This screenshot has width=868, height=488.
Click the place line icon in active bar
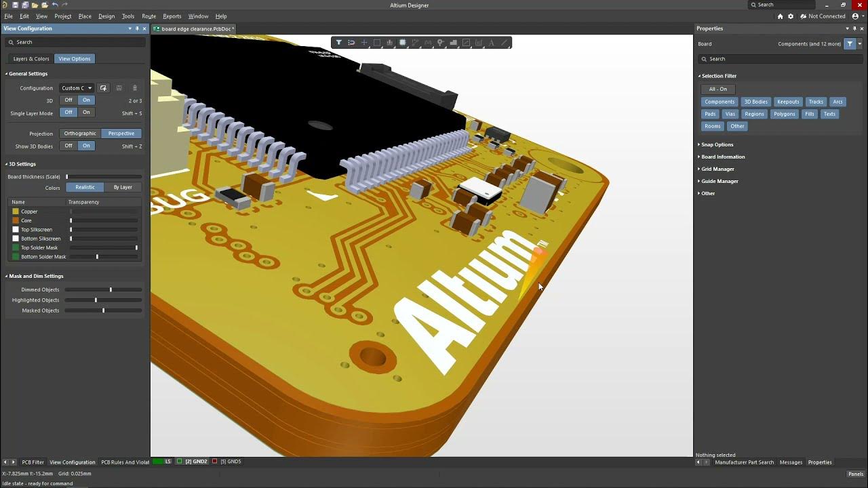point(505,43)
